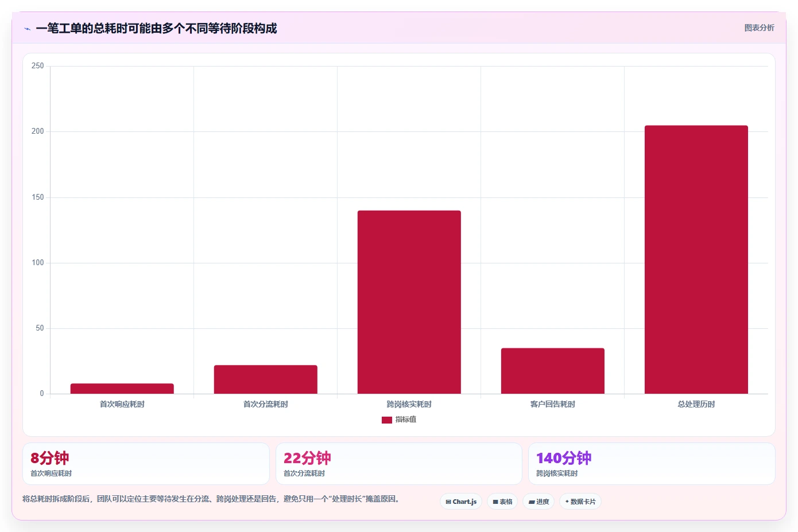Click 跨岗核实耗时 caption under 140分钟
Screen dimensions: 798x532
click(x=557, y=473)
